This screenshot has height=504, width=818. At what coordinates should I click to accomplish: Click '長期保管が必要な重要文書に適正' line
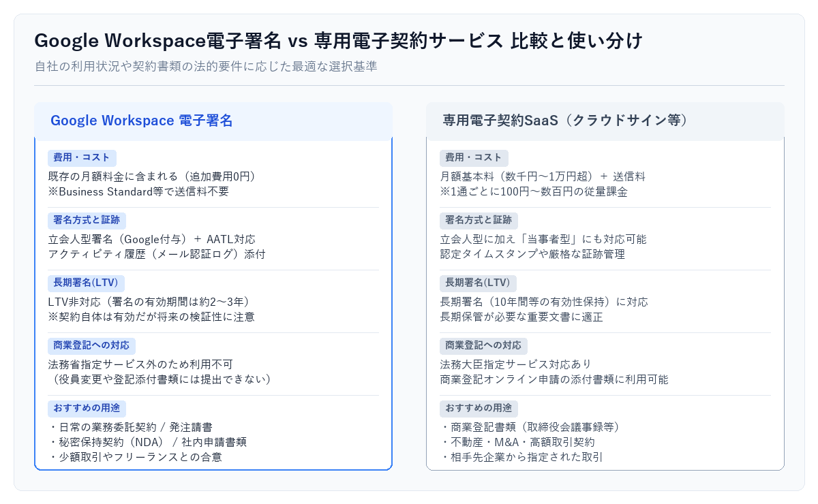pos(521,317)
